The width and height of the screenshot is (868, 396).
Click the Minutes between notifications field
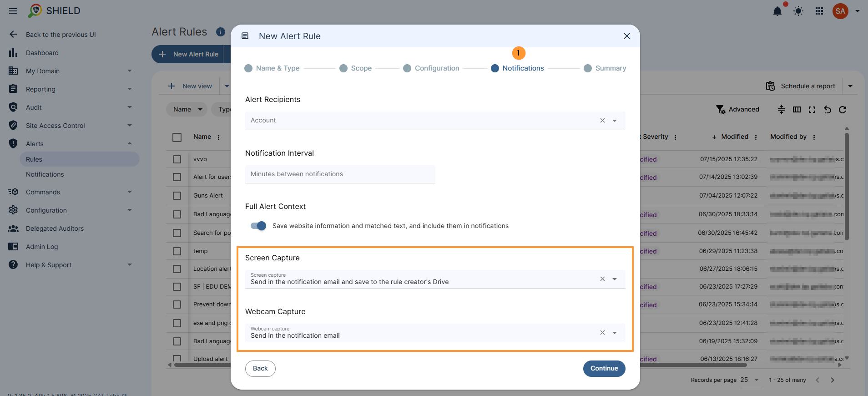coord(340,174)
